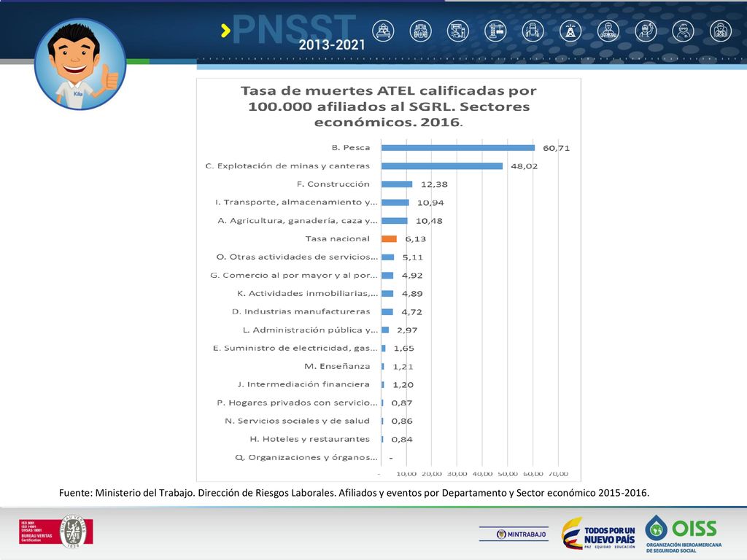747x560 pixels.
Task: Click the Bureau Veritas certification logo
Action: pos(55,532)
